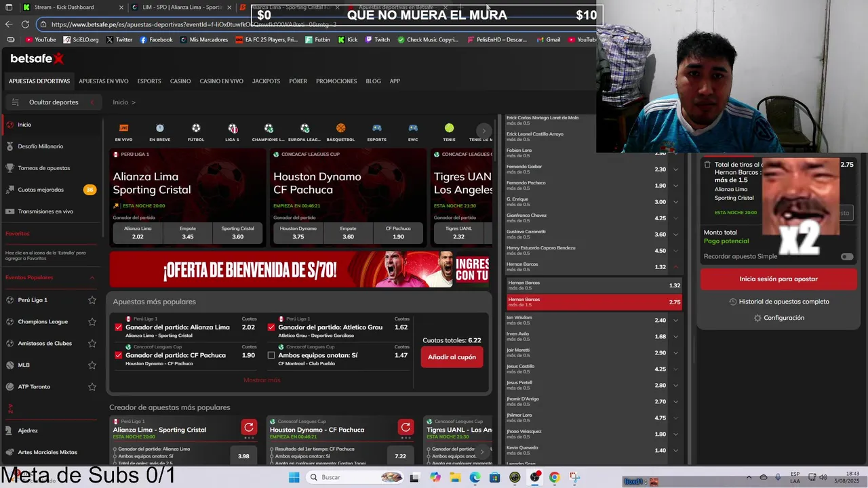Click Mostrar más link
The image size is (868, 488).
pyautogui.click(x=262, y=380)
